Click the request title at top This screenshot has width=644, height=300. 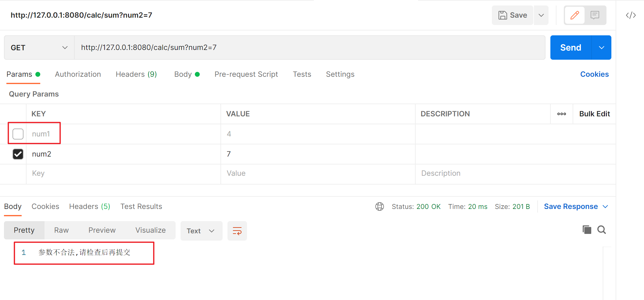81,15
